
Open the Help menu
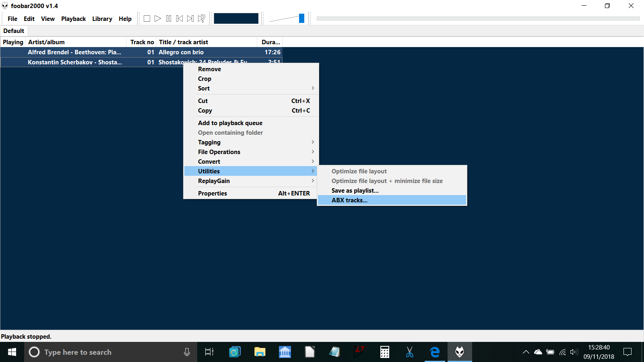coord(125,19)
